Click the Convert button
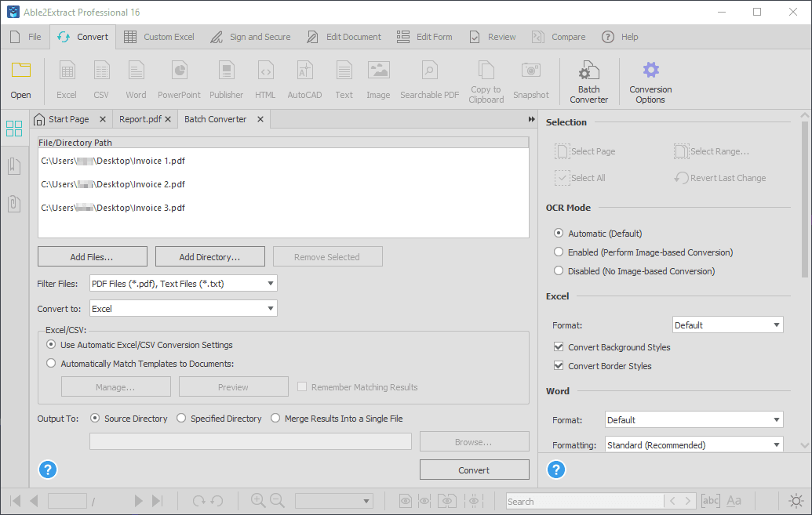The height and width of the screenshot is (515, 812). (x=475, y=470)
